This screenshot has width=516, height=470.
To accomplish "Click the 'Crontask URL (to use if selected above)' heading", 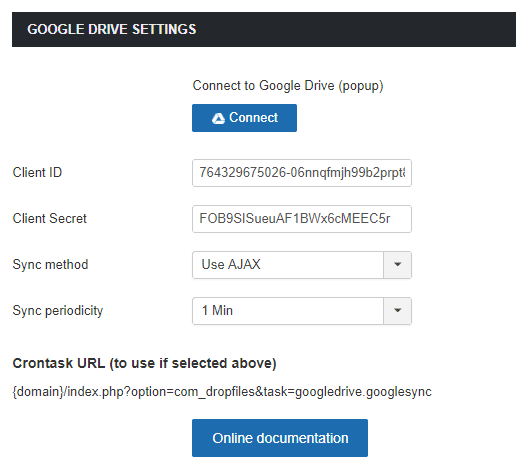I will click(x=144, y=363).
